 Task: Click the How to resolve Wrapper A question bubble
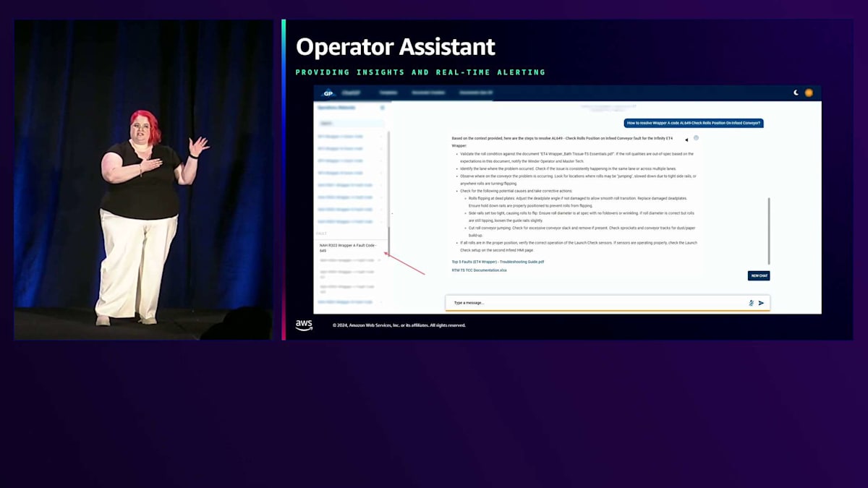coord(694,123)
